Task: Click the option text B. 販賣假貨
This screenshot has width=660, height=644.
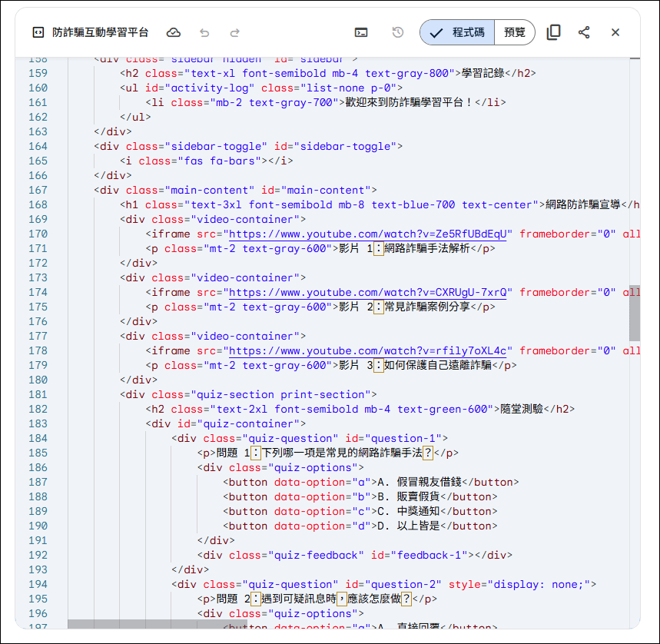Action: point(409,497)
